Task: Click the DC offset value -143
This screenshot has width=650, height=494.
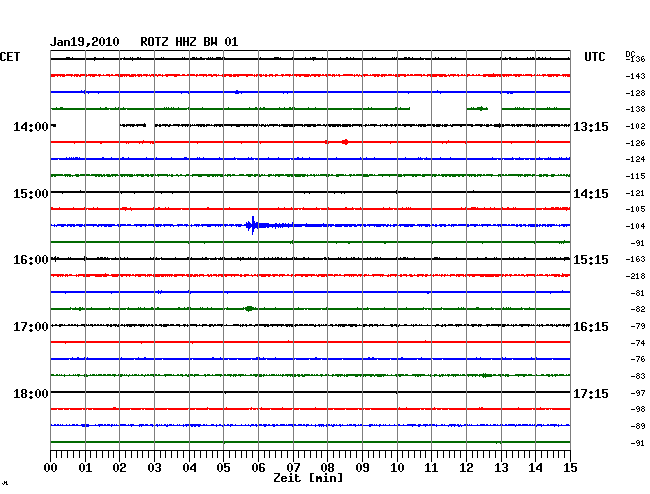Action: pyautogui.click(x=635, y=76)
